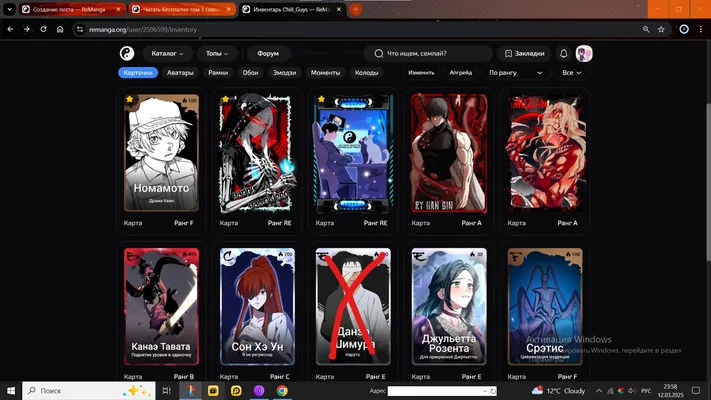
Task: Open the Сон Хэ Ун card
Action: 257,307
